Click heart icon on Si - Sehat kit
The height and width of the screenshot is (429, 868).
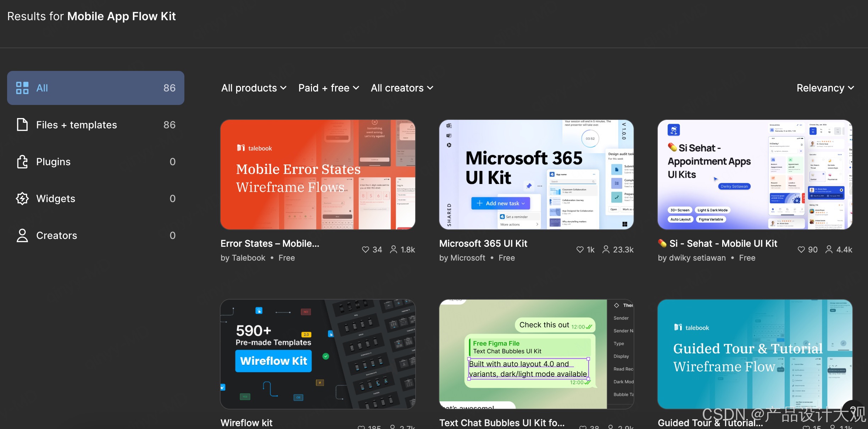click(x=801, y=250)
